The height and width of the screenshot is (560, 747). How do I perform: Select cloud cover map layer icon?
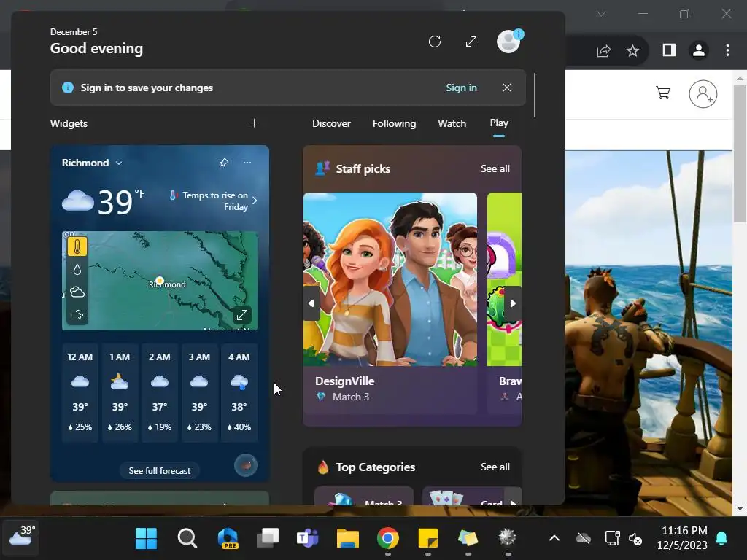point(77,292)
